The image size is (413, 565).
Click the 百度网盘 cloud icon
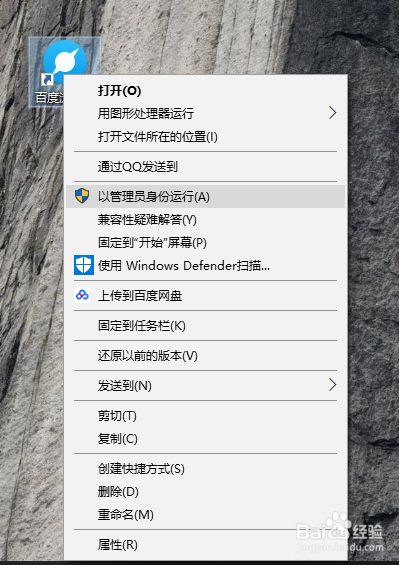(82, 295)
